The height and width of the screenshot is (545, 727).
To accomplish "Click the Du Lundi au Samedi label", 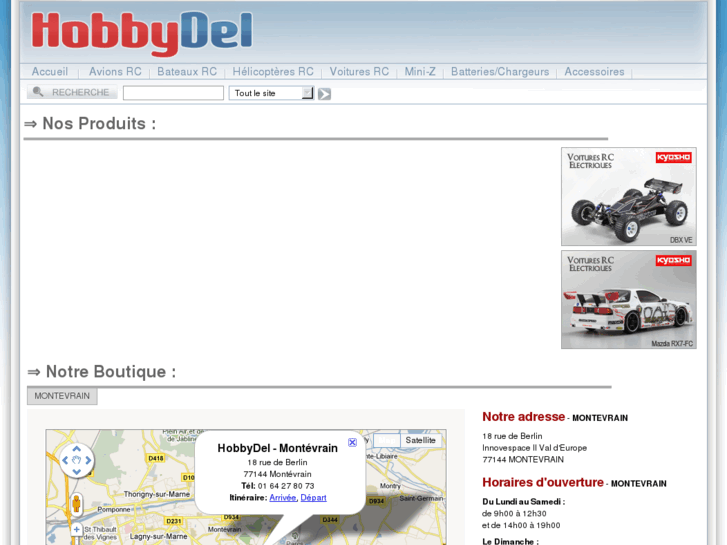I will click(x=523, y=502).
